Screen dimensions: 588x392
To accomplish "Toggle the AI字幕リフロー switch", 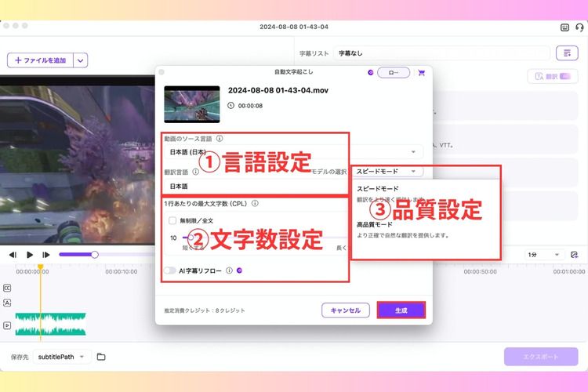I will tap(170, 270).
